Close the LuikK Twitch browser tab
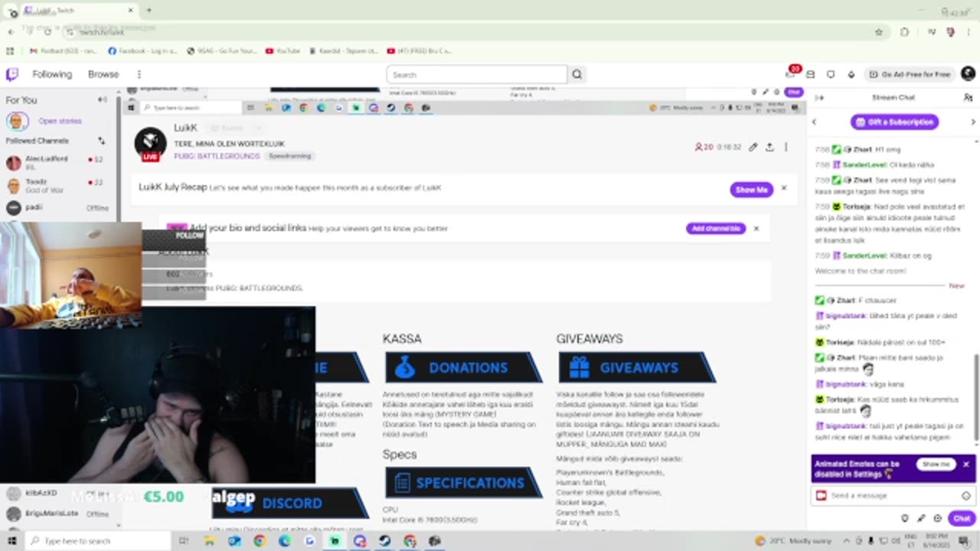The height and width of the screenshot is (551, 980). (131, 10)
